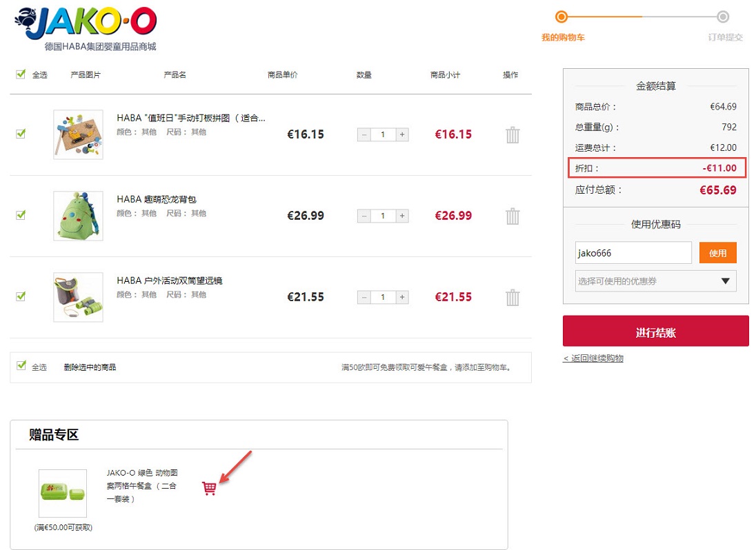Image resolution: width=756 pixels, height=550 pixels.
Task: Click the coupon code input field
Action: [x=633, y=253]
